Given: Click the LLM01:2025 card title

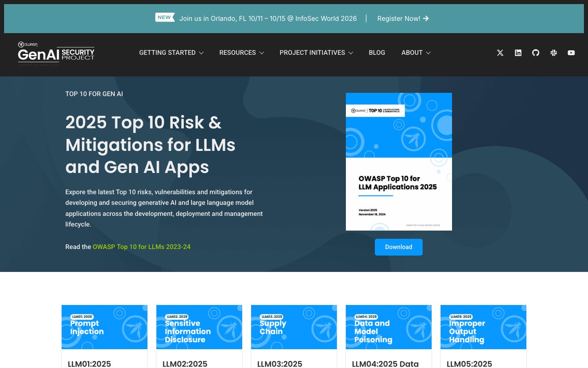Looking at the screenshot, I should 90,364.
